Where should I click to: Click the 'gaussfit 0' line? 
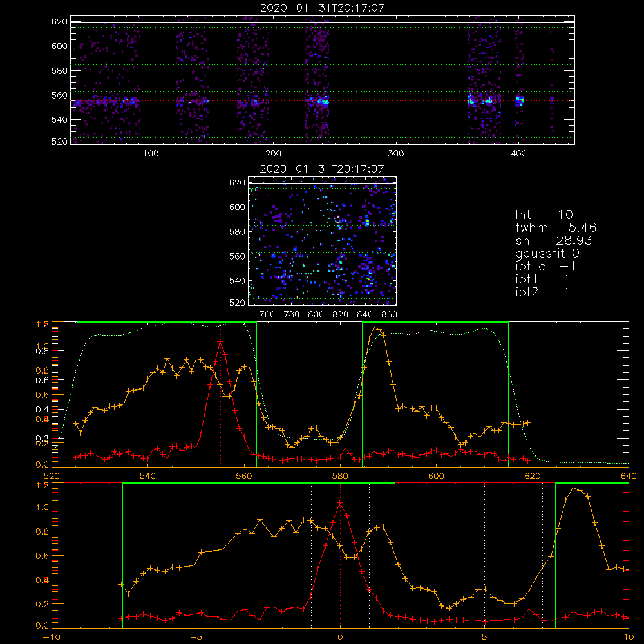pyautogui.click(x=547, y=253)
